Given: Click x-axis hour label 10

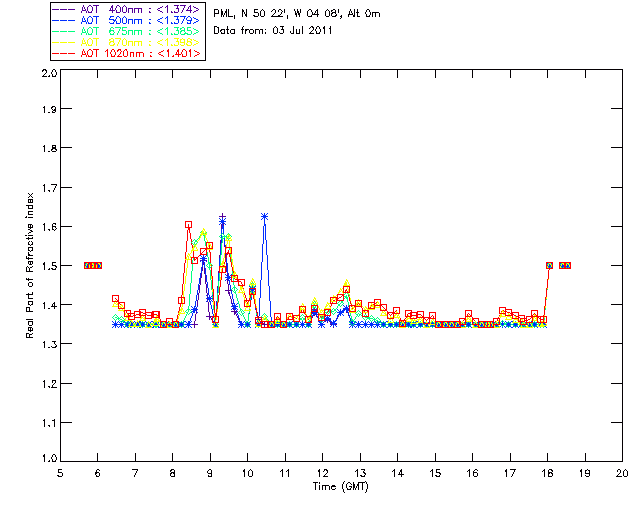Looking at the screenshot, I should tap(247, 473).
